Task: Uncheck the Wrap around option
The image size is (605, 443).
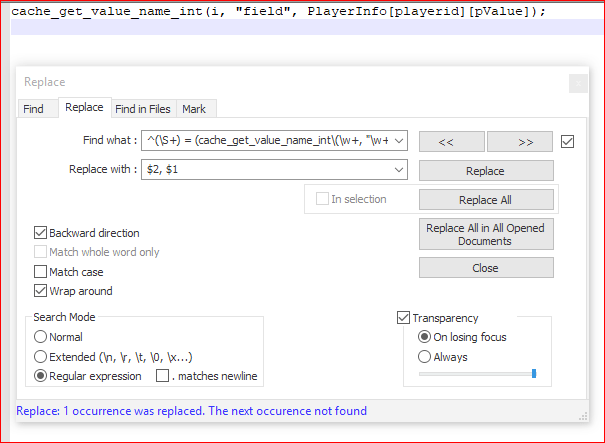Action: 41,291
